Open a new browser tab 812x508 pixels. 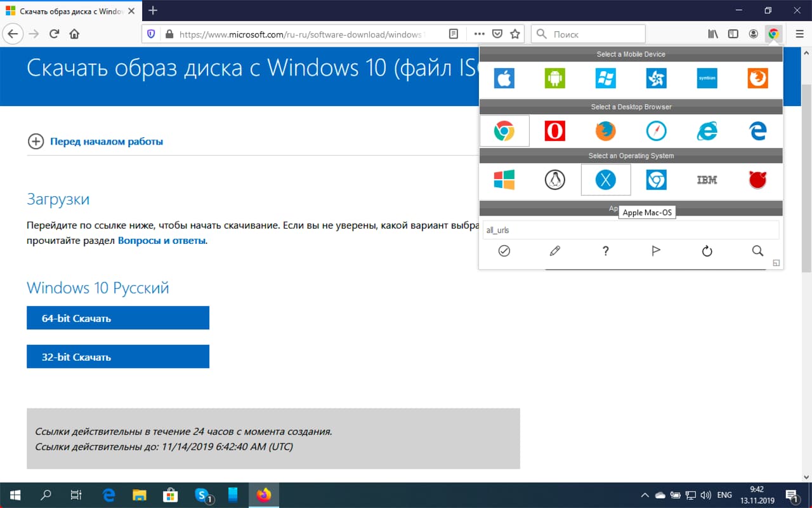153,10
